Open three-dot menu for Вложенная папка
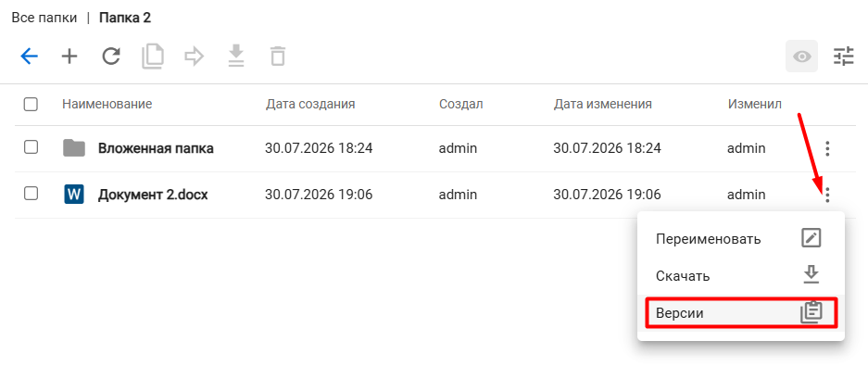The width and height of the screenshot is (868, 366). click(827, 148)
